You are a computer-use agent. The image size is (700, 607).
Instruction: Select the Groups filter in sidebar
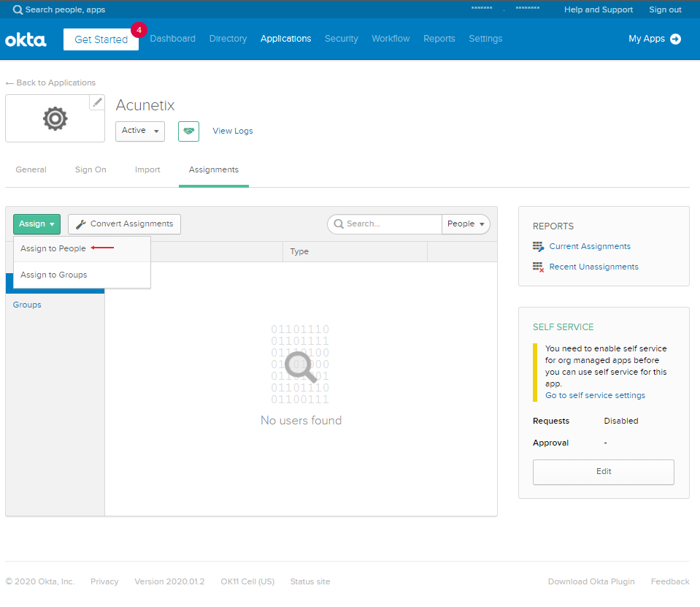(x=27, y=305)
